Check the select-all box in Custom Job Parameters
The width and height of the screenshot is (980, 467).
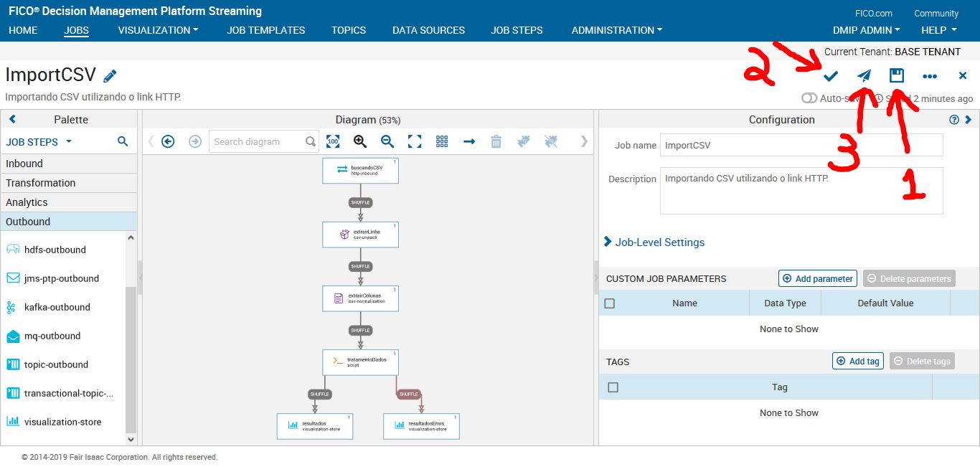pyautogui.click(x=609, y=303)
